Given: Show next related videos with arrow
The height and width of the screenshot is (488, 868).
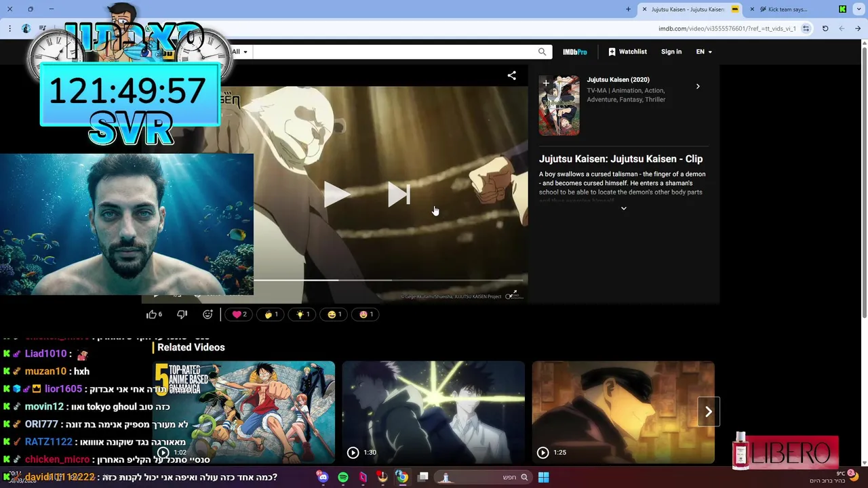Looking at the screenshot, I should click(x=709, y=411).
